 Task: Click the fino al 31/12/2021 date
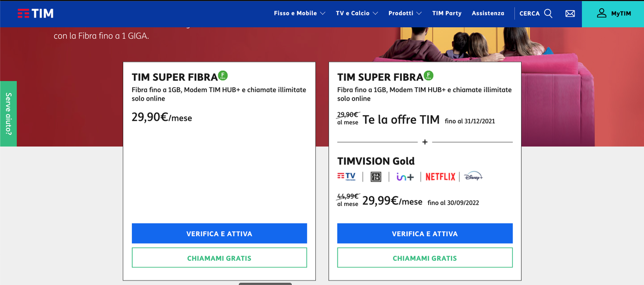click(x=470, y=121)
